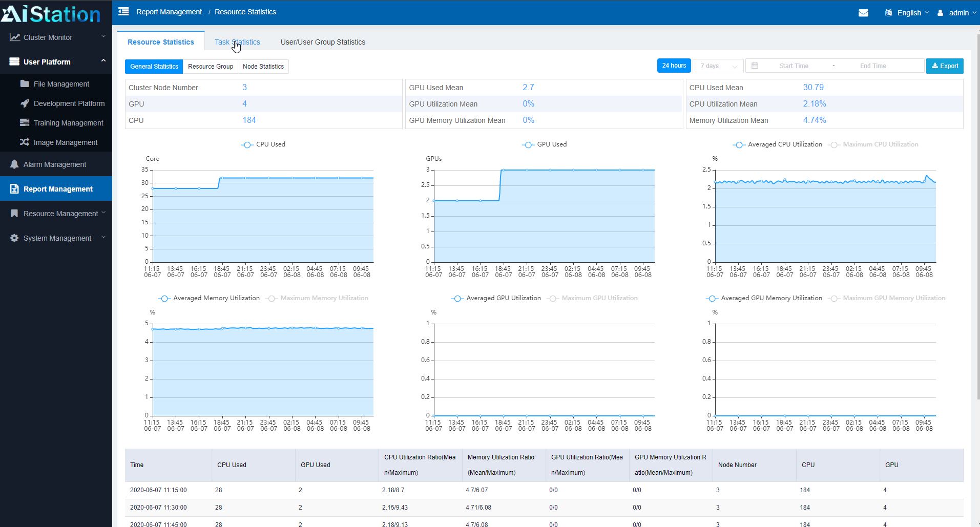Select the Node Statistics tab

263,67
